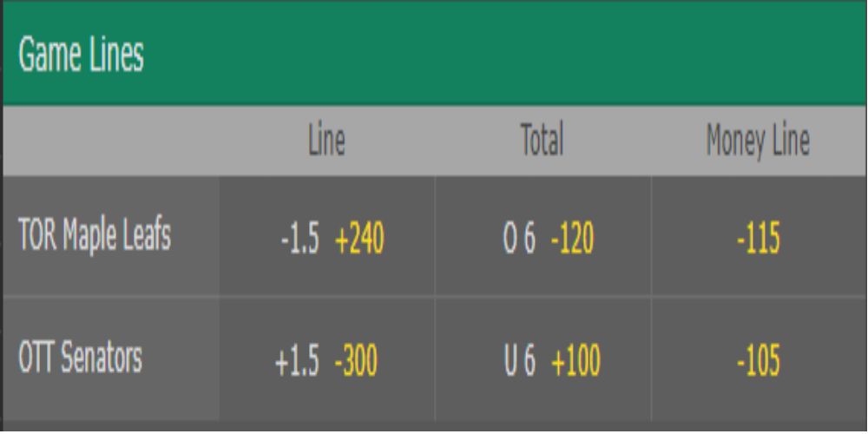Collapse the Game Lines section header
Viewport: 868px width, 434px height.
435,53
